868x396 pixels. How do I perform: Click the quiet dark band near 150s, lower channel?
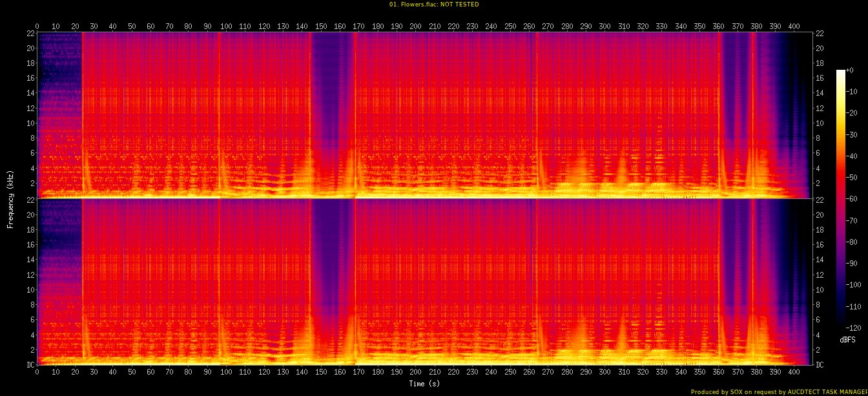(x=331, y=258)
